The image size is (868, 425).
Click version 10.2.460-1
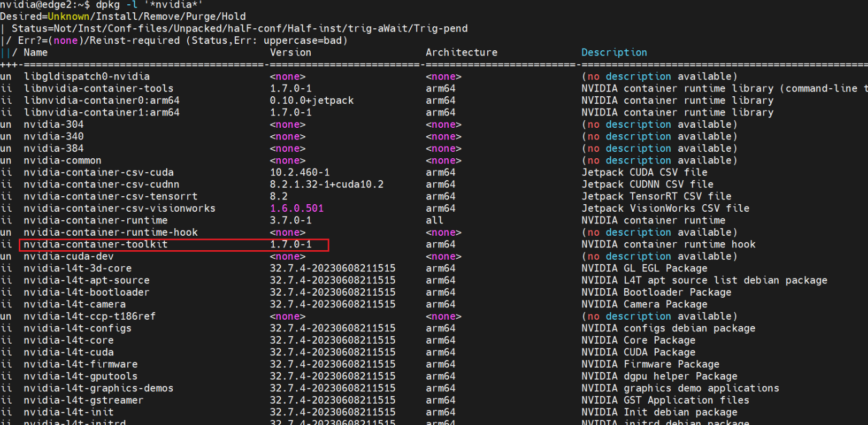tap(299, 172)
